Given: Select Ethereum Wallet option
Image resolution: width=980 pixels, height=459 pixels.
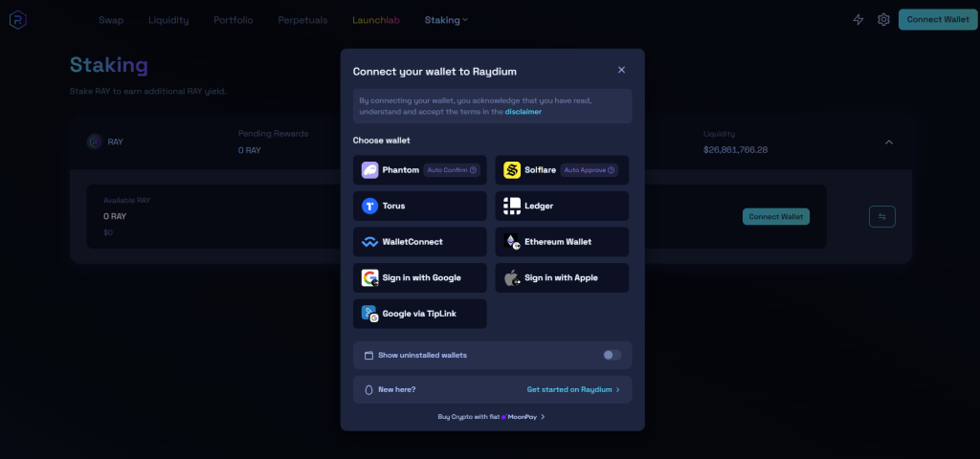Looking at the screenshot, I should coord(562,242).
